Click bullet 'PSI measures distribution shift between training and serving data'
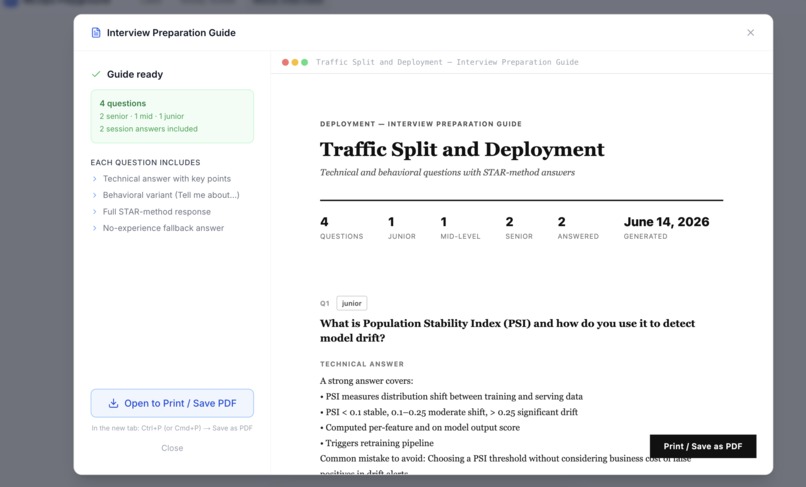Viewport: 806px width, 487px height. click(x=451, y=396)
